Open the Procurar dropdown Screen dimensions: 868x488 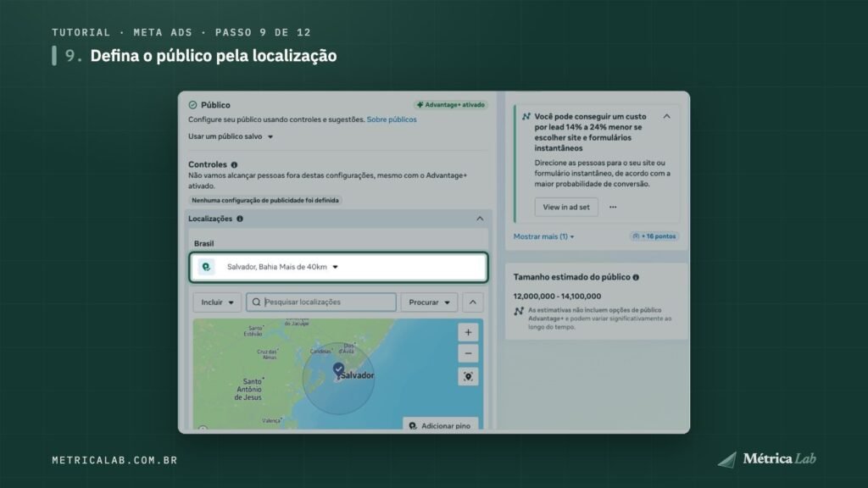coord(429,302)
